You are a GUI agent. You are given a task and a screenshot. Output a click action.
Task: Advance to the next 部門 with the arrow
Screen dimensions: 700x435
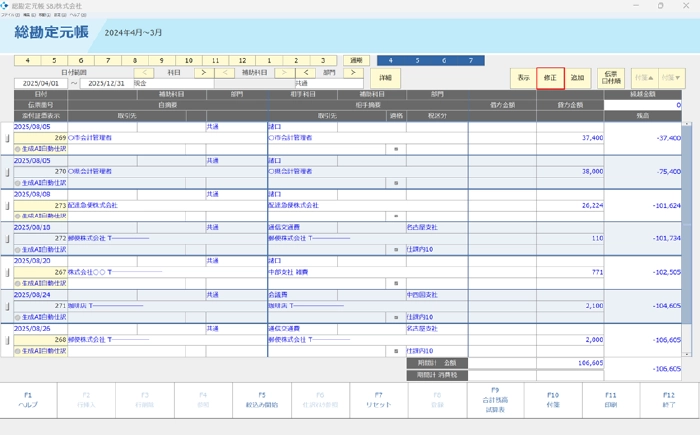[x=351, y=73]
